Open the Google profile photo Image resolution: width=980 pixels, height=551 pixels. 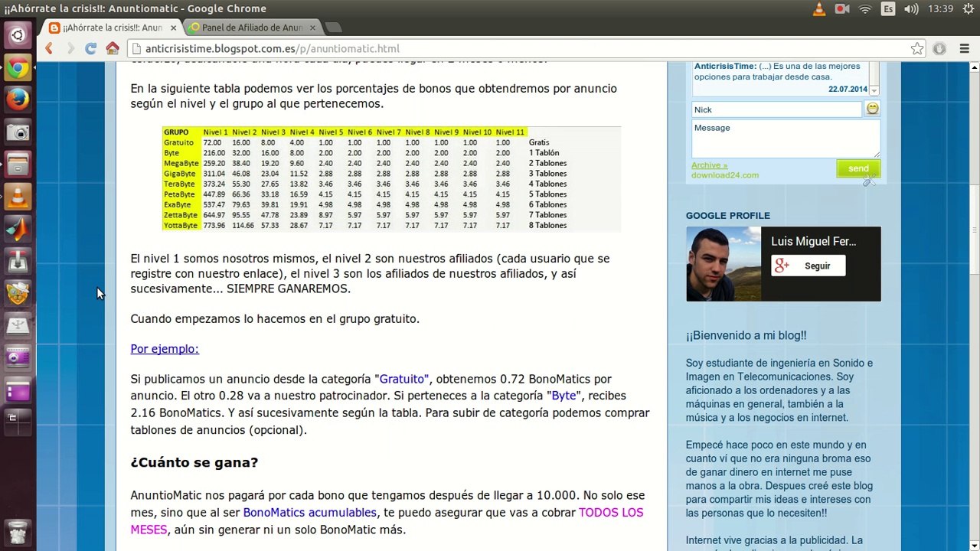(x=724, y=264)
